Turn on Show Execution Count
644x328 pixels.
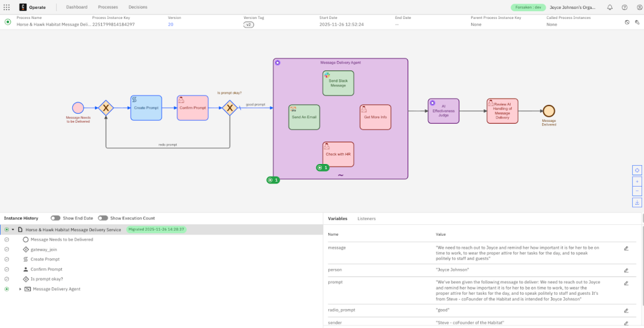(x=103, y=218)
